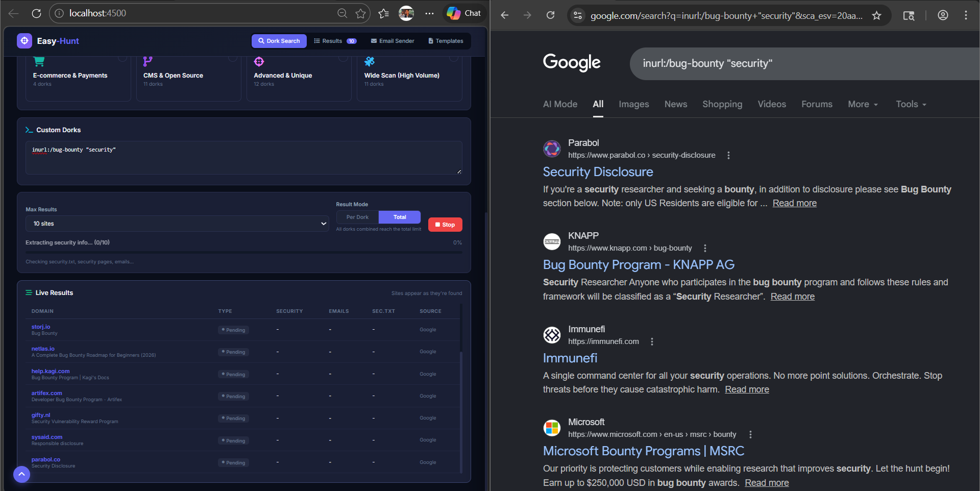Click the scroll-to-top arrow button
980x491 pixels.
[21, 474]
